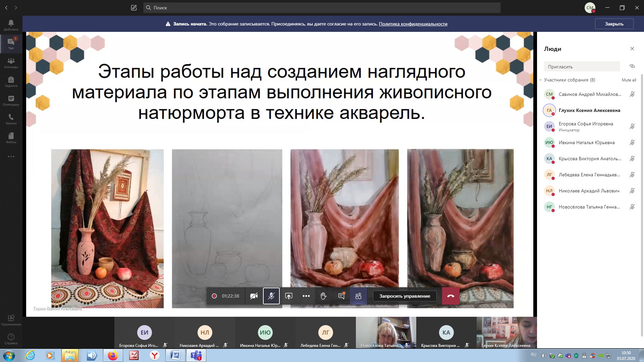Click Mute all participants
This screenshot has height=362, width=644.
[629, 80]
